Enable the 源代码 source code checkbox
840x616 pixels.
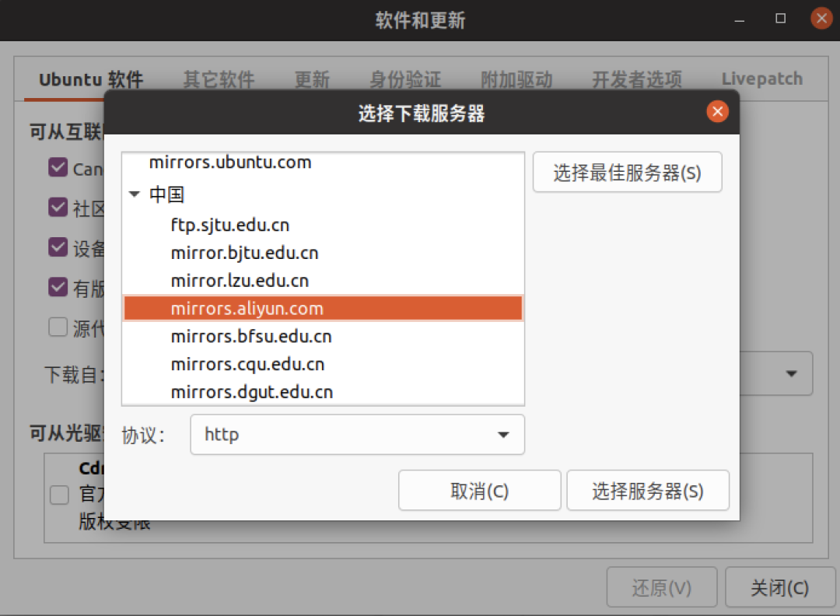(x=58, y=327)
